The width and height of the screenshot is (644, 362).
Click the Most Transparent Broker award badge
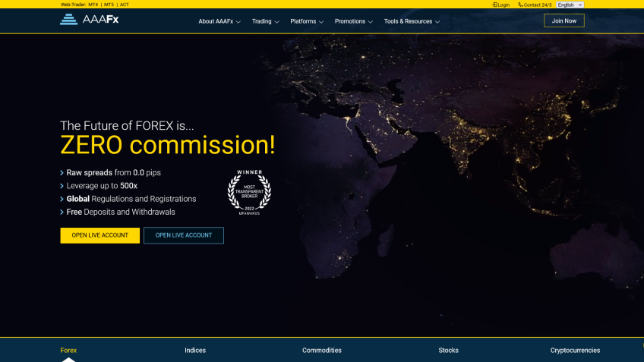pos(249,192)
